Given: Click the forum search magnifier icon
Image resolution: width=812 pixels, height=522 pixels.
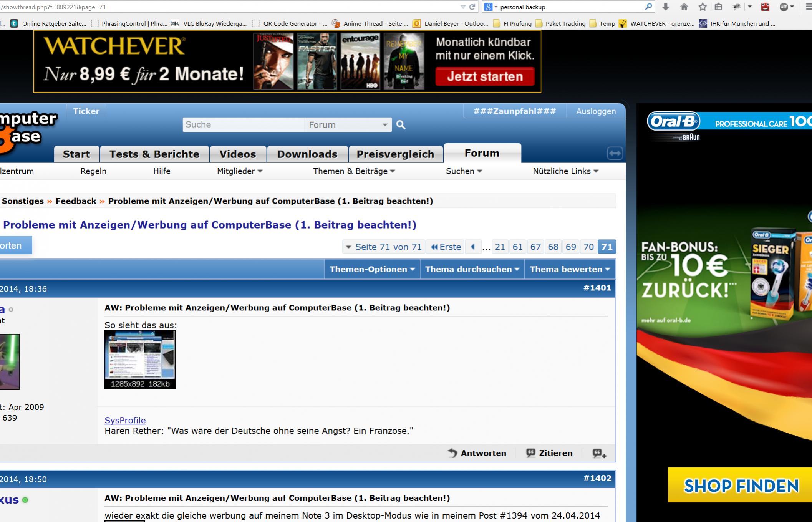Looking at the screenshot, I should point(401,125).
